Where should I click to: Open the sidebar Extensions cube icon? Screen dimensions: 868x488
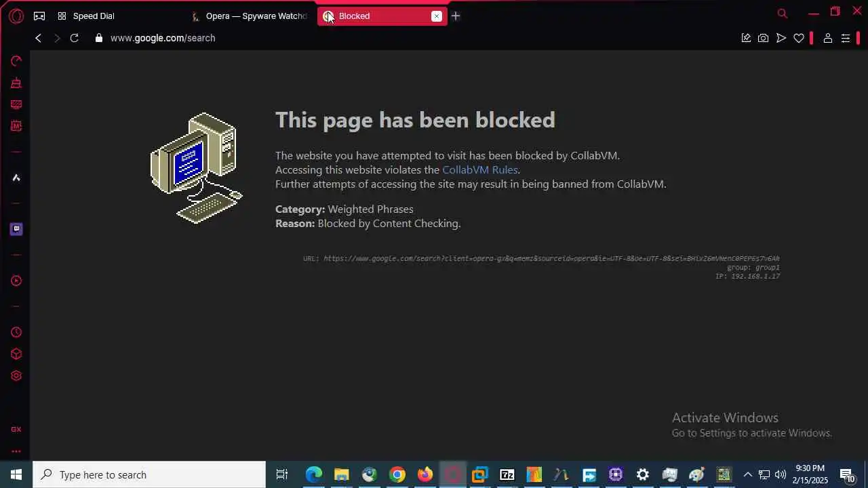coord(16,354)
